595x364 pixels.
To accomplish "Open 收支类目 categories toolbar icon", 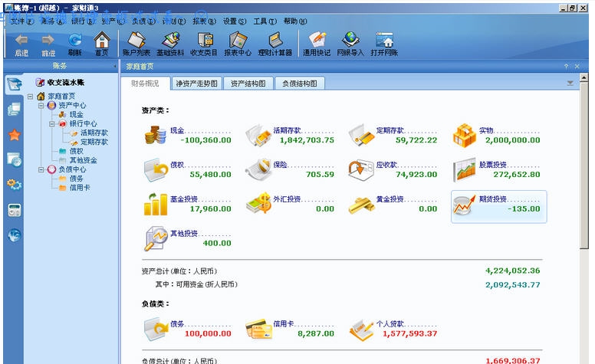I will pyautogui.click(x=204, y=39).
